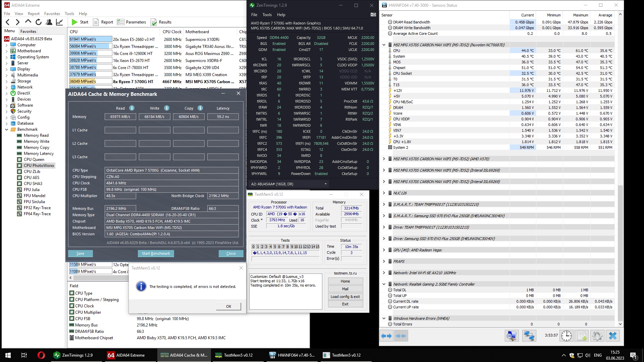Open the AIDA64 Favorites menu
The width and height of the screenshot is (644, 362).
pyautogui.click(x=52, y=14)
